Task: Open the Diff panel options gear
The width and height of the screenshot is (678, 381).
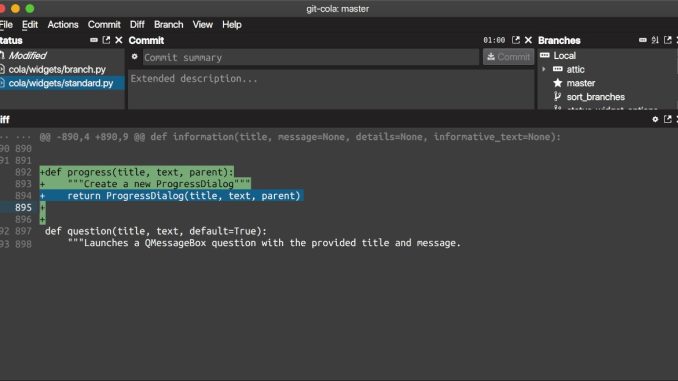Action: pyautogui.click(x=655, y=119)
